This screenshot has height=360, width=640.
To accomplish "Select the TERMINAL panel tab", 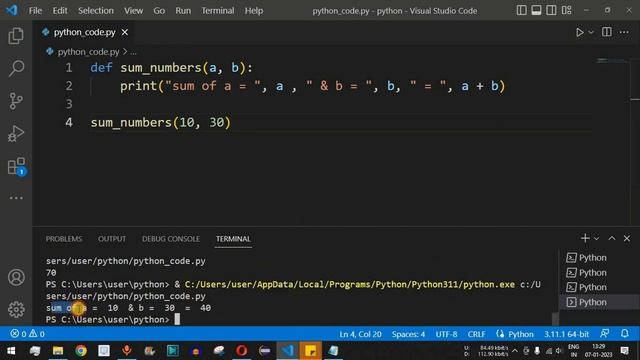I will click(x=233, y=239).
